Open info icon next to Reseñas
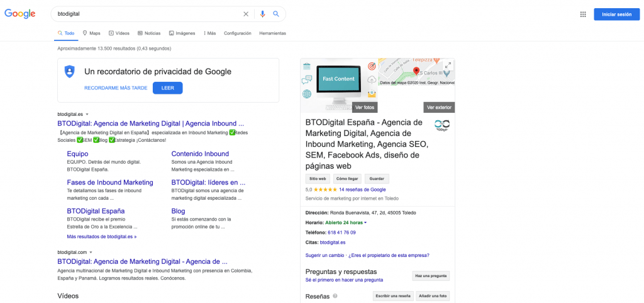 [x=335, y=296]
